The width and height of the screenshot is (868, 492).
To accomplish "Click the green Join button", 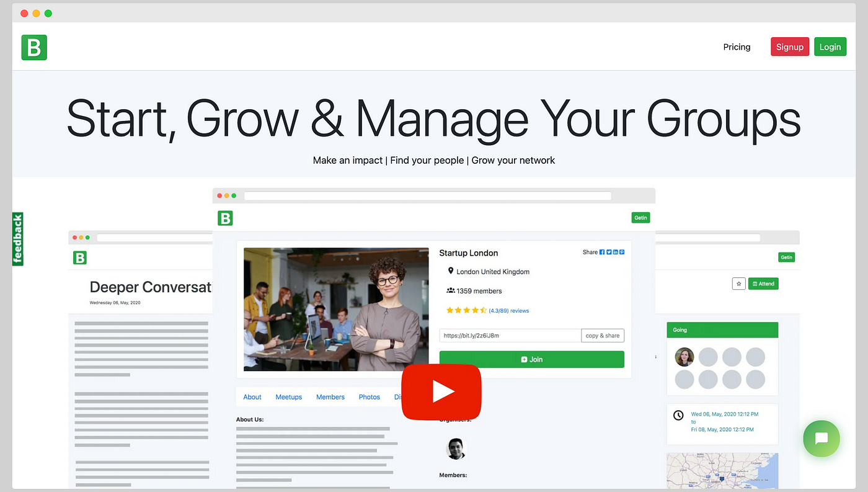I will coord(532,359).
